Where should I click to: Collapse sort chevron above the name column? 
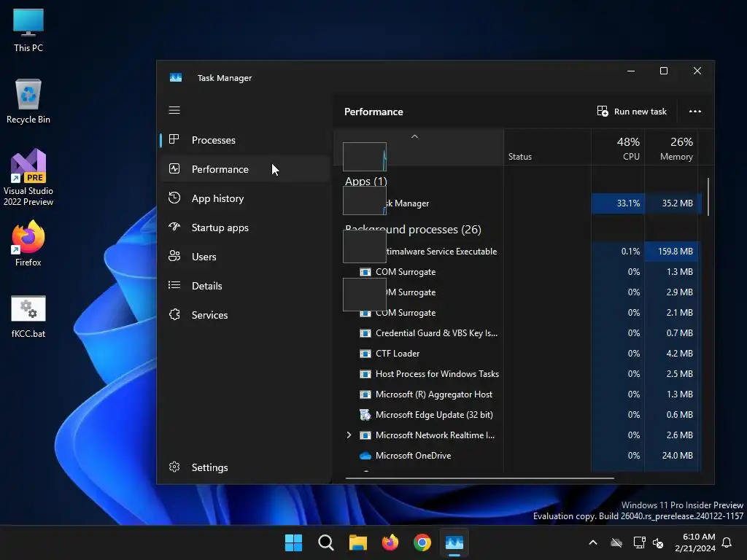point(414,136)
